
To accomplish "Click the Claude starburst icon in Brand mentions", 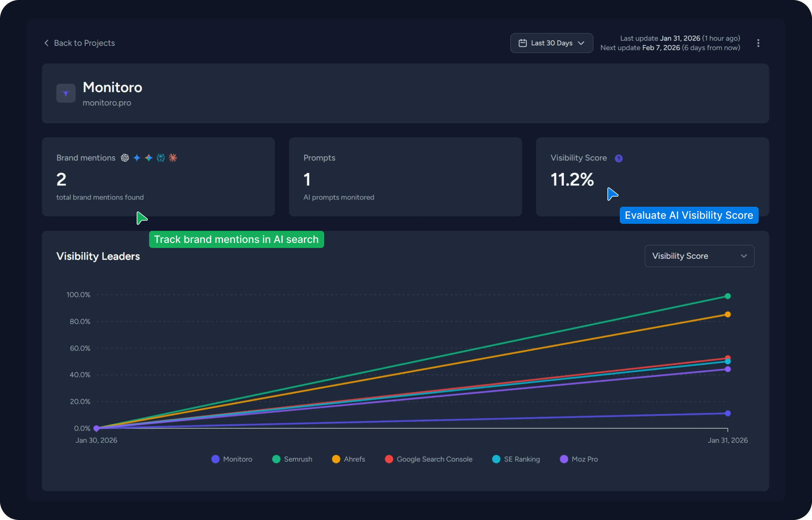I will pyautogui.click(x=173, y=158).
